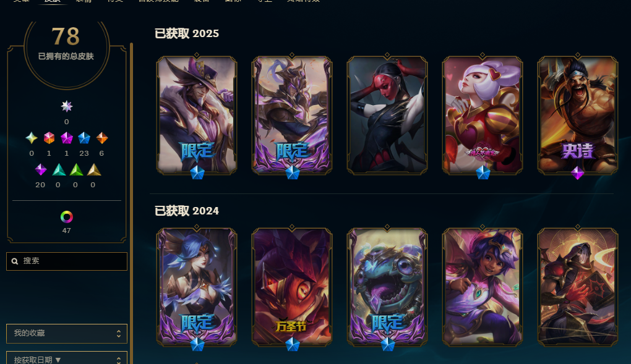Select the red-faced skin card without label
This screenshot has width=631, height=364.
pyautogui.click(x=387, y=116)
